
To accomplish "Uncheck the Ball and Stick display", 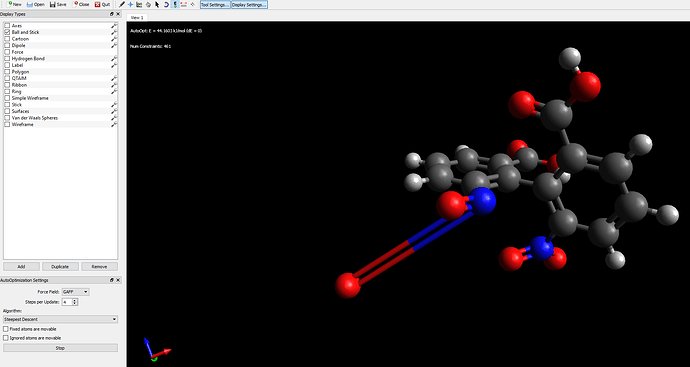I will click(7, 32).
